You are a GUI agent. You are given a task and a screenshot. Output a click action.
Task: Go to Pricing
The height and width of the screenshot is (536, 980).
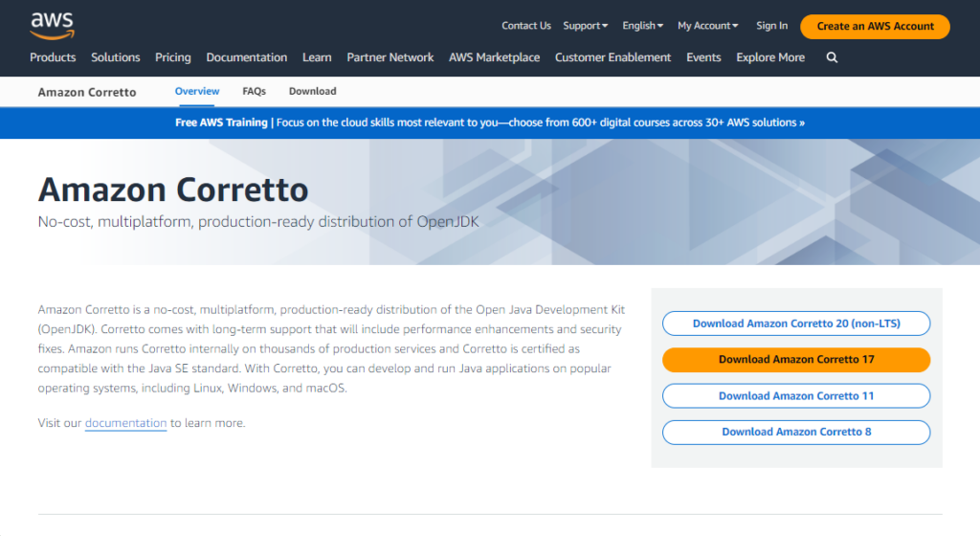pos(173,57)
